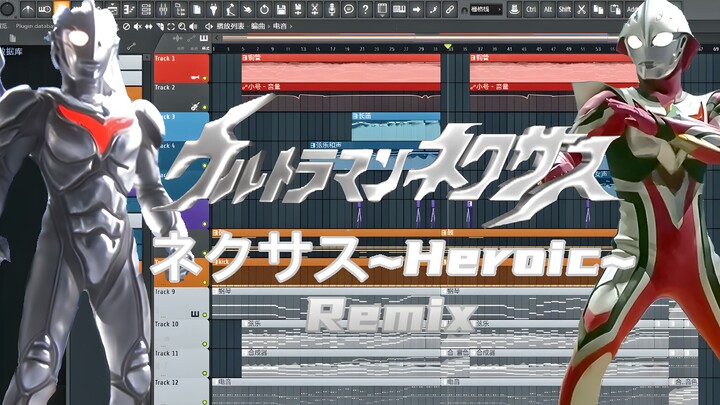The width and height of the screenshot is (720, 405).
Task: Open the 长笛 clip menu icon
Action: click(355, 116)
